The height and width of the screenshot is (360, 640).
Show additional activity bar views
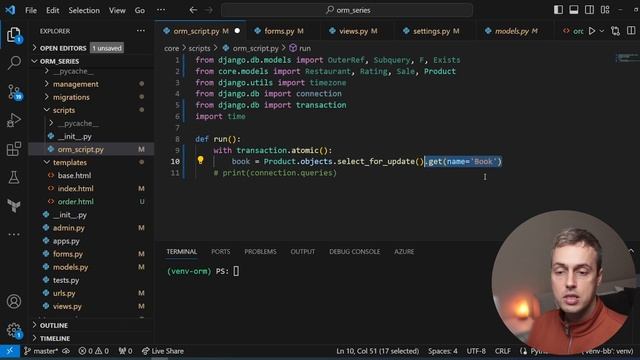pyautogui.click(x=14, y=234)
